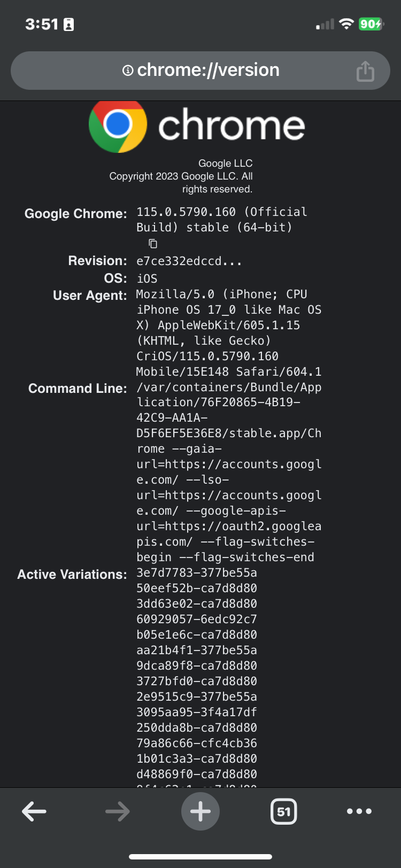Open a new tab with the plus button
The height and width of the screenshot is (868, 401).
pyautogui.click(x=200, y=811)
